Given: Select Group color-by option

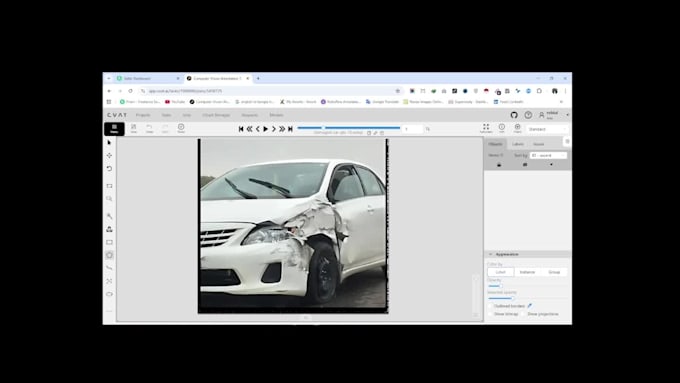Looking at the screenshot, I should tap(554, 272).
